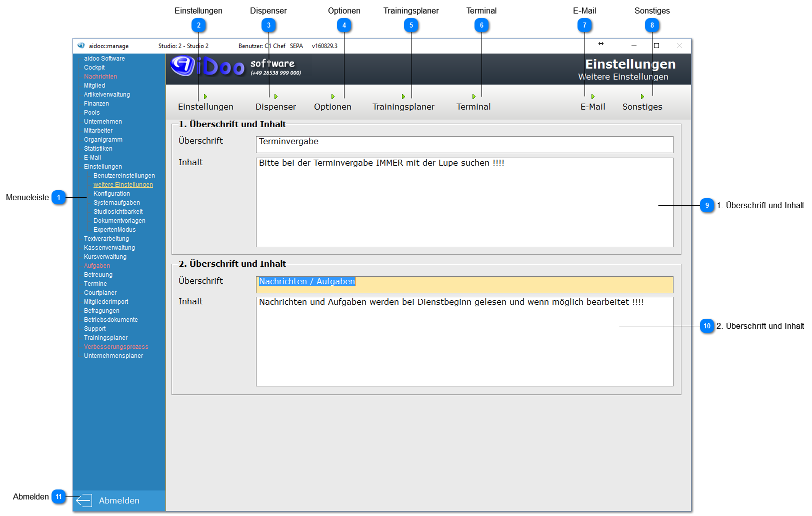
Task: Open the Terminal tab
Action: coord(473,107)
